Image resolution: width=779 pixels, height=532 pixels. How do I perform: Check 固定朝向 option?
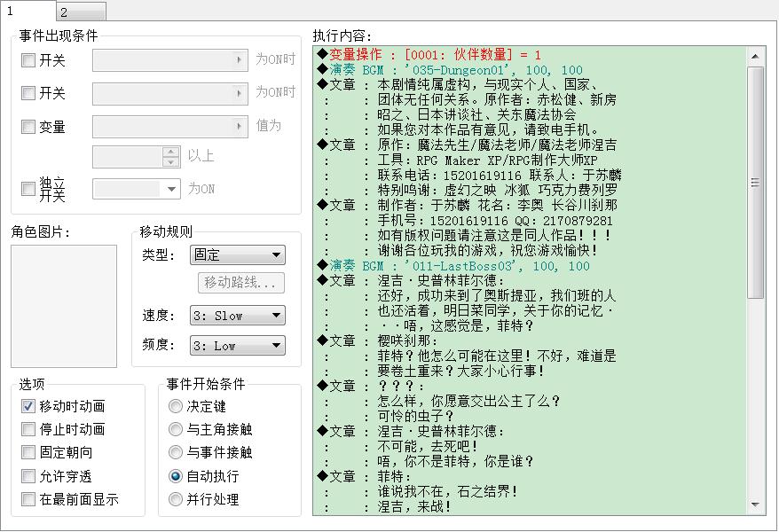coord(28,452)
